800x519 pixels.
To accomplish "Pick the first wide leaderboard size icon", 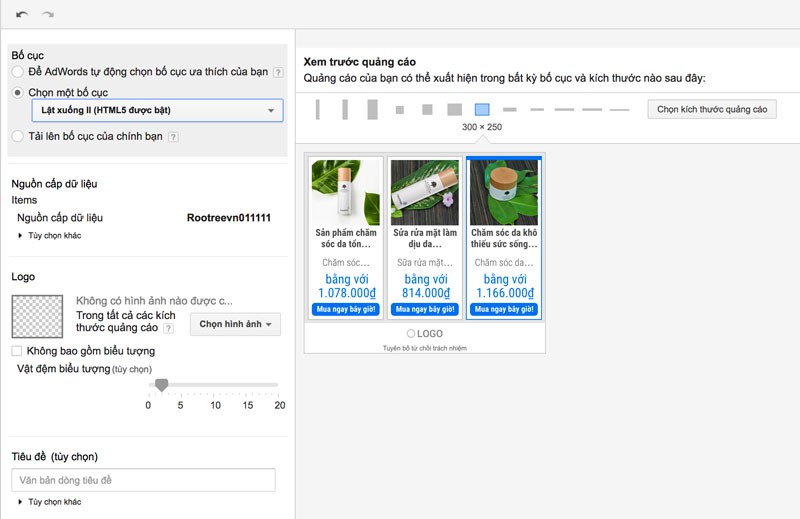I will [x=509, y=109].
